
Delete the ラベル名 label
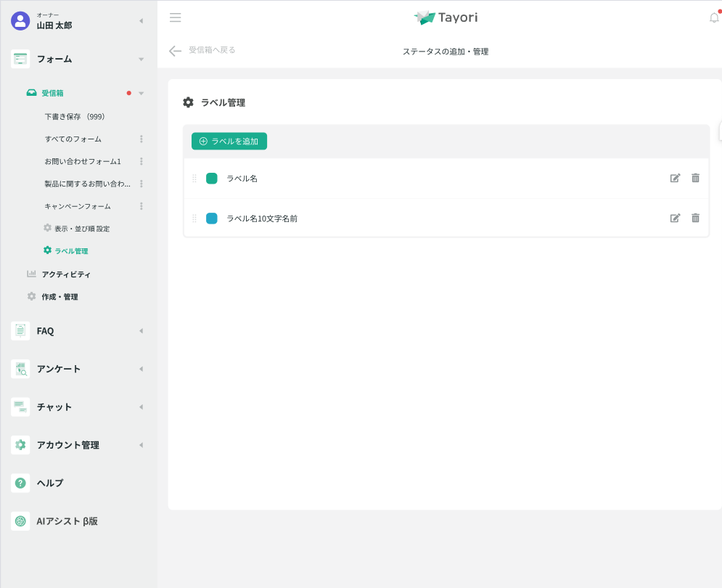click(695, 178)
